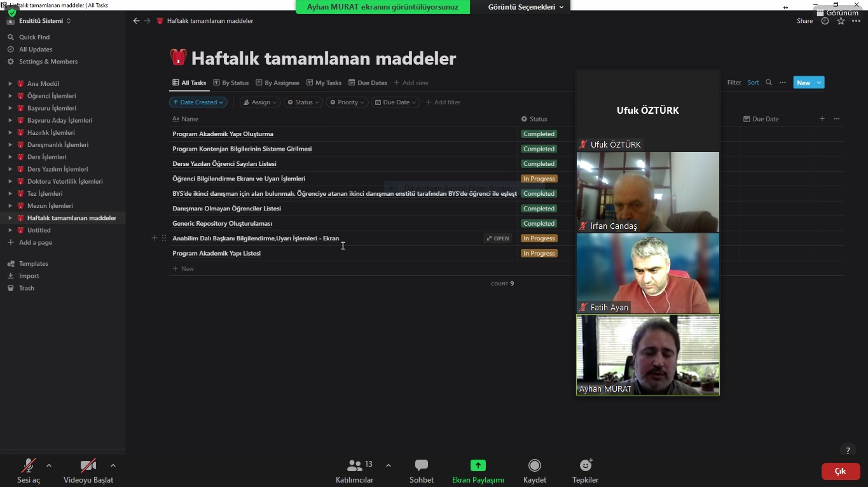
Task: Open Settings & Members in sidebar
Action: click(x=48, y=62)
